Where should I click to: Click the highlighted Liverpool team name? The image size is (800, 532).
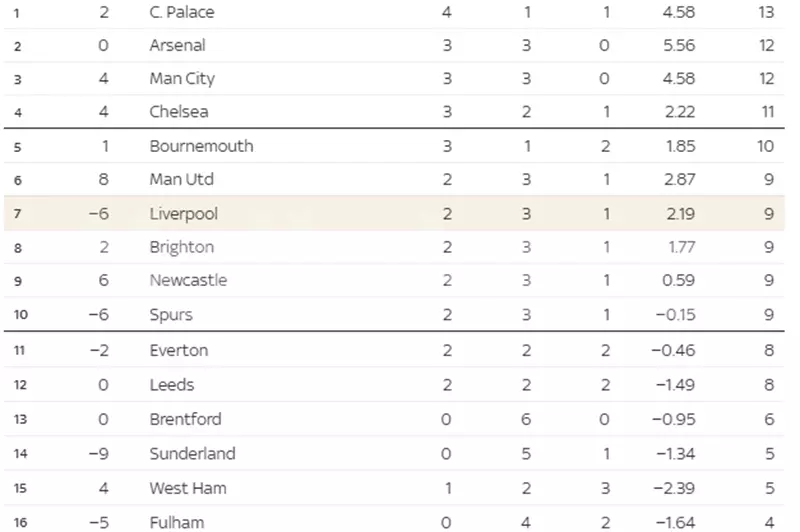(183, 213)
